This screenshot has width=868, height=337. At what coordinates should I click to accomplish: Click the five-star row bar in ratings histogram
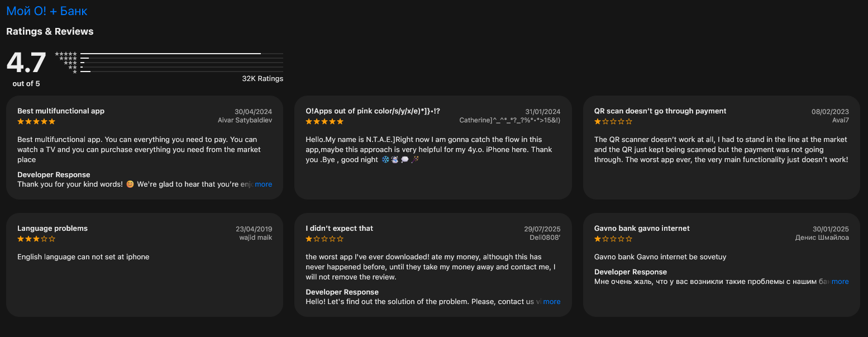coord(182,54)
